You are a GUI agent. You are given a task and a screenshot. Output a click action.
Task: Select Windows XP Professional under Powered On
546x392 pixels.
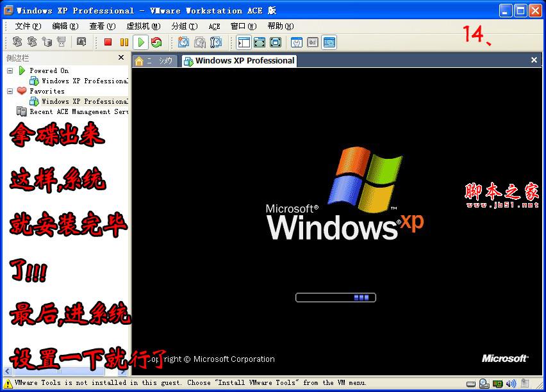tap(79, 81)
